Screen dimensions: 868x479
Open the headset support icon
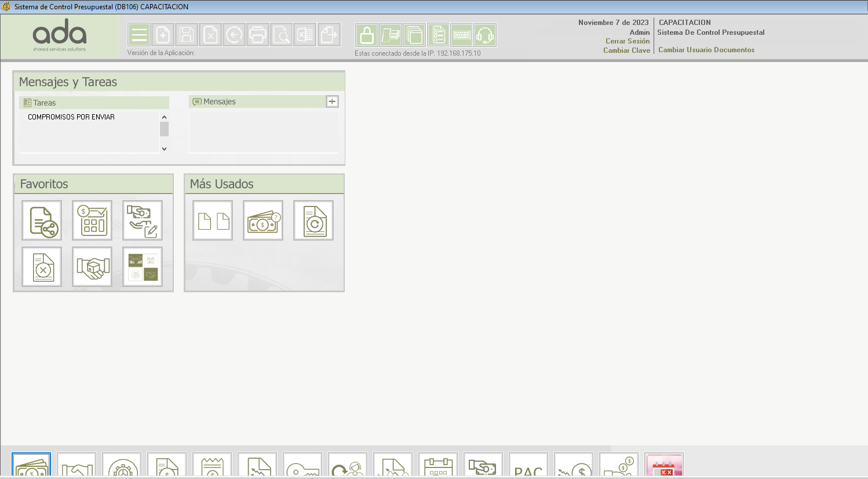[x=485, y=35]
